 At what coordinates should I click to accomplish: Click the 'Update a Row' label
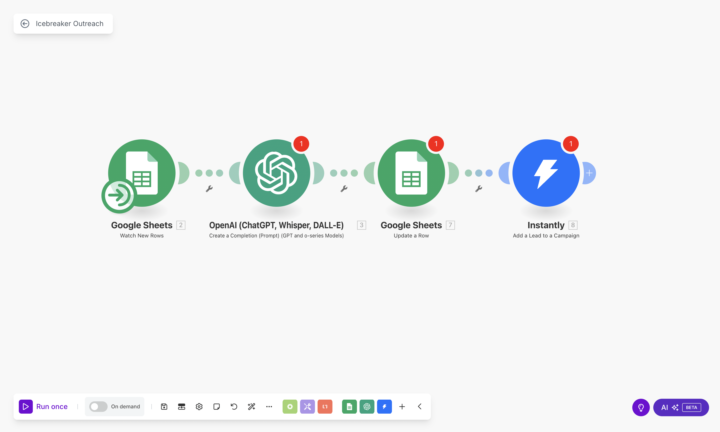[x=411, y=236]
